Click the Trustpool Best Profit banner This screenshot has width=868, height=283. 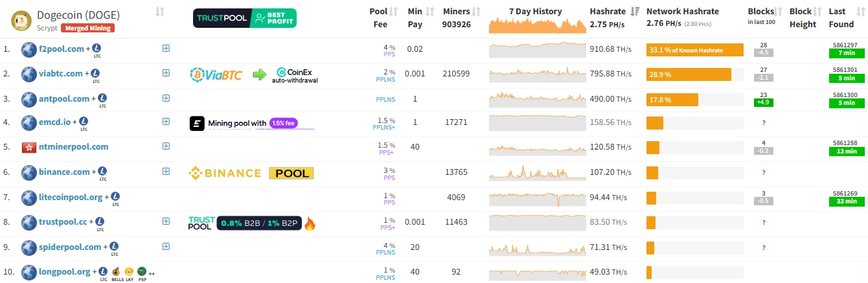(x=245, y=18)
